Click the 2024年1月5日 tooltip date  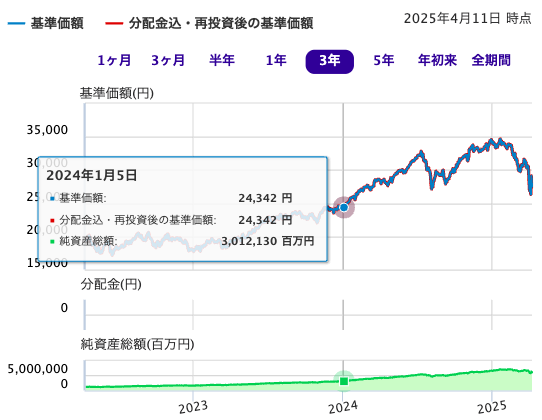pyautogui.click(x=92, y=176)
